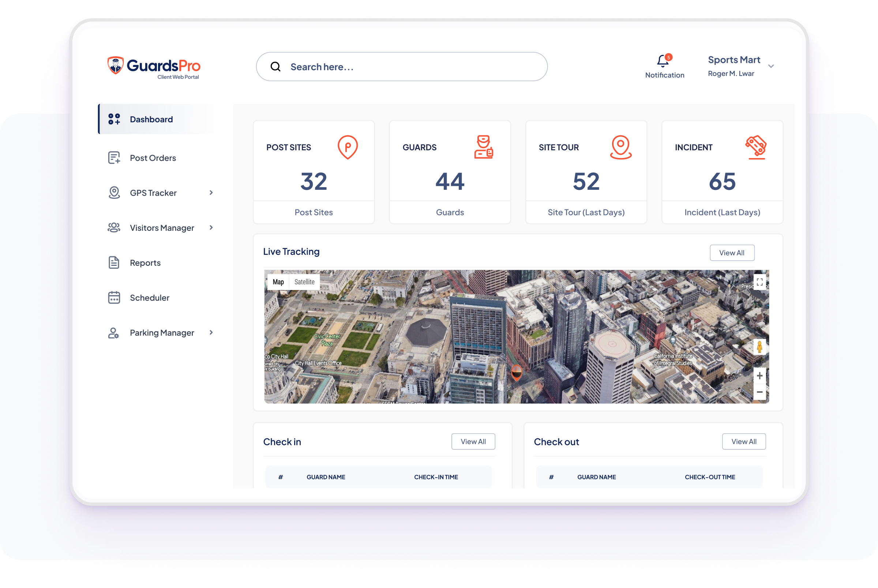Select the Dashboard menu item
The image size is (878, 588).
click(151, 119)
